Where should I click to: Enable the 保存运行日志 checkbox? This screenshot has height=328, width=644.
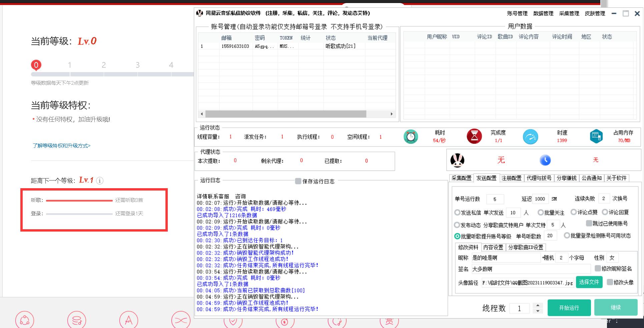click(x=298, y=181)
